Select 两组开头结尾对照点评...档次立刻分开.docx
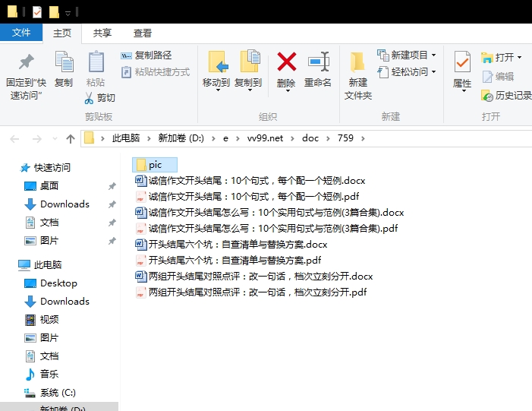The image size is (532, 411). 254,276
